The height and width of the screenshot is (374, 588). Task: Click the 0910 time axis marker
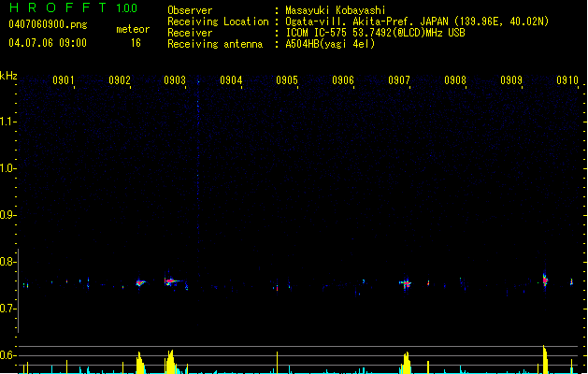pyautogui.click(x=567, y=80)
